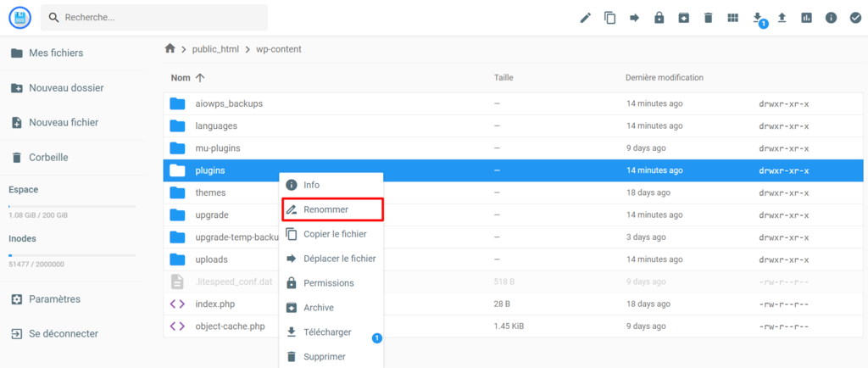This screenshot has width=868, height=368.
Task: Click the .litespeed_conf.dat document icon
Action: pos(177,282)
